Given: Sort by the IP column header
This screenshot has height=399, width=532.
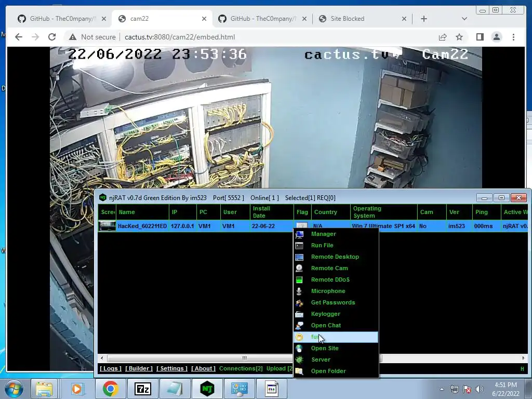Looking at the screenshot, I should click(x=182, y=212).
